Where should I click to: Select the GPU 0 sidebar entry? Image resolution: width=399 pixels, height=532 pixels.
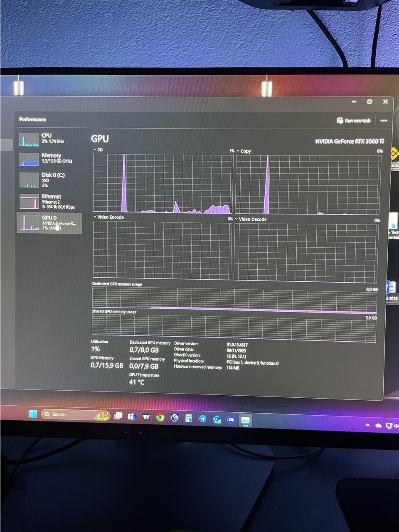point(49,223)
